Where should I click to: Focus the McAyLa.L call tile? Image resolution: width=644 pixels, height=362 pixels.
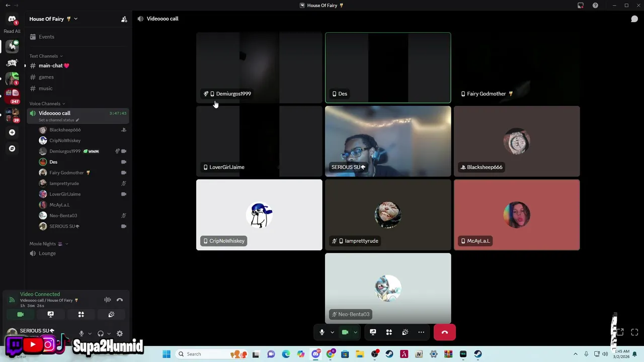click(x=517, y=215)
